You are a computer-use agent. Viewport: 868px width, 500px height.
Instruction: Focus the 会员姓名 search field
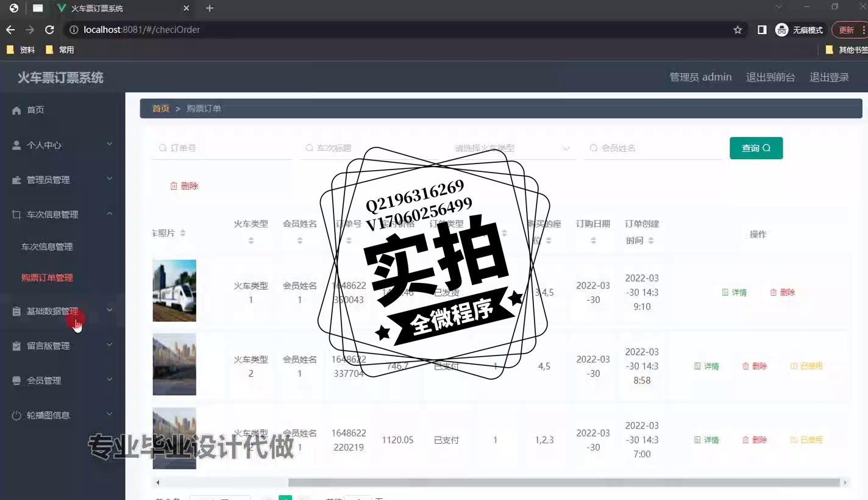coord(653,148)
